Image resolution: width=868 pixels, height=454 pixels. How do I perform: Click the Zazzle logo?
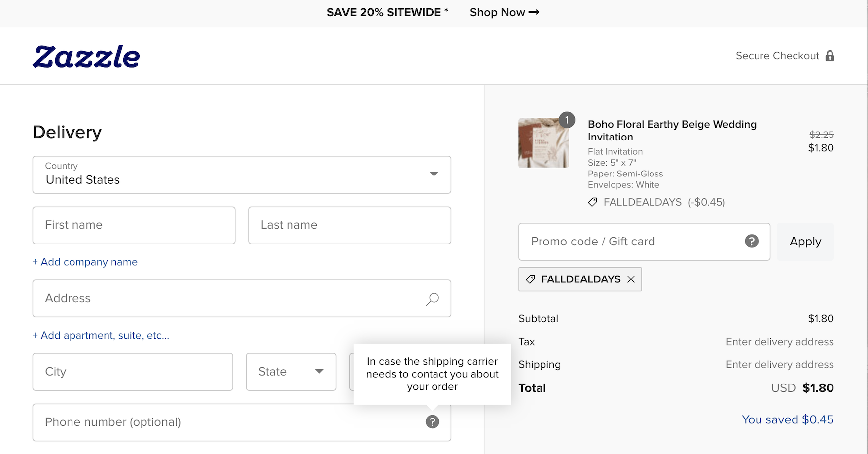(x=86, y=56)
